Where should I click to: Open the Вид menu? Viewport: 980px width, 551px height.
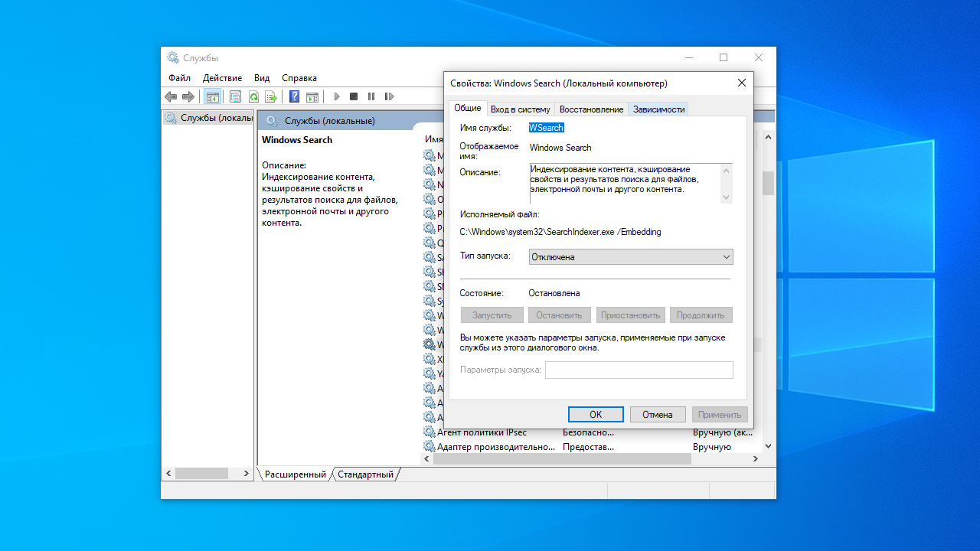pos(262,78)
